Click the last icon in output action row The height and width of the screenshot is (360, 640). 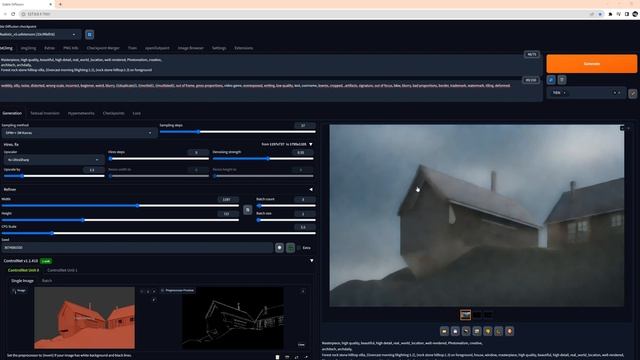509,331
